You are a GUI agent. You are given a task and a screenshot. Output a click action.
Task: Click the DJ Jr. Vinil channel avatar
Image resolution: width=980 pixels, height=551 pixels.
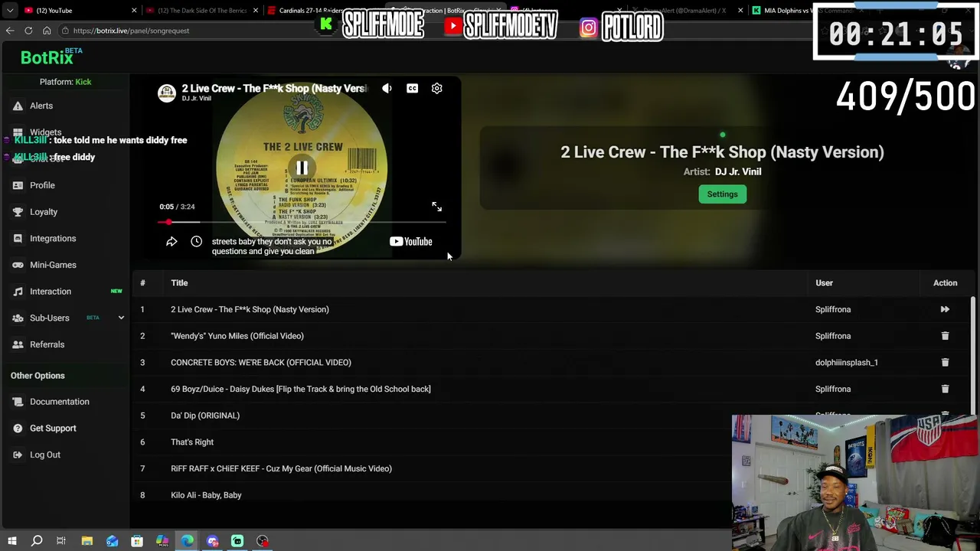(x=167, y=93)
